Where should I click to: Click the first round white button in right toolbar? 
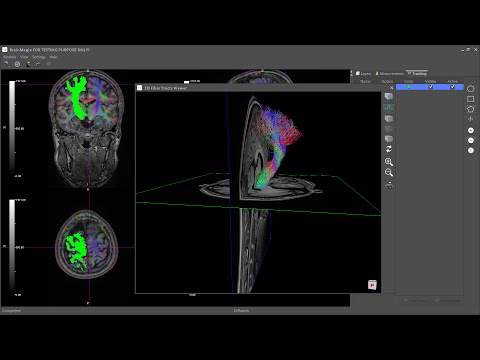tap(471, 130)
